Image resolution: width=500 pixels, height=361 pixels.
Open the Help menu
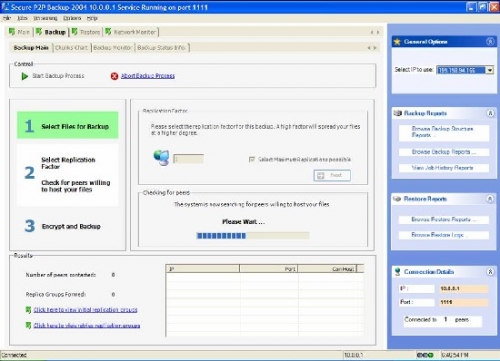(x=92, y=18)
